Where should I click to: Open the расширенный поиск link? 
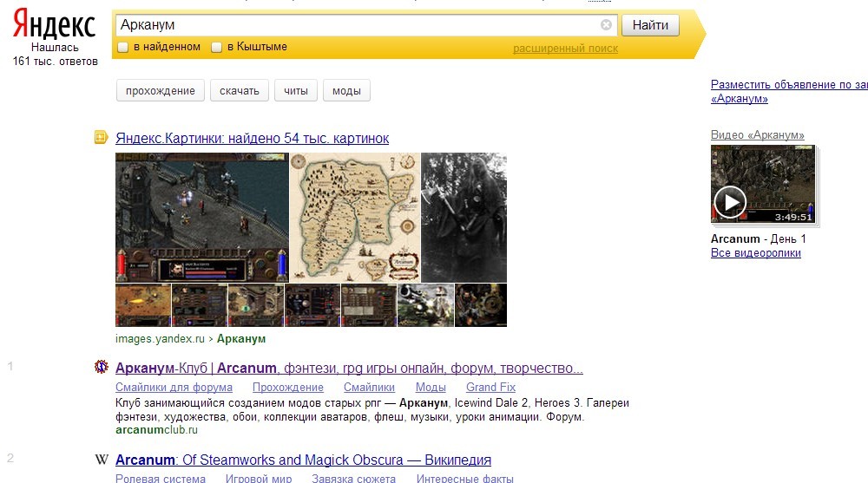[x=565, y=49]
